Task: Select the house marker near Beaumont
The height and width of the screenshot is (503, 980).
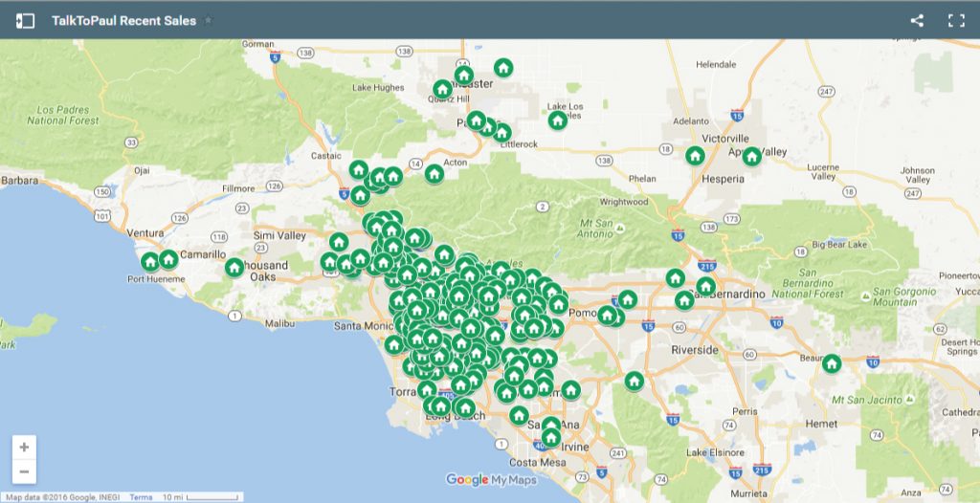Action: click(832, 363)
